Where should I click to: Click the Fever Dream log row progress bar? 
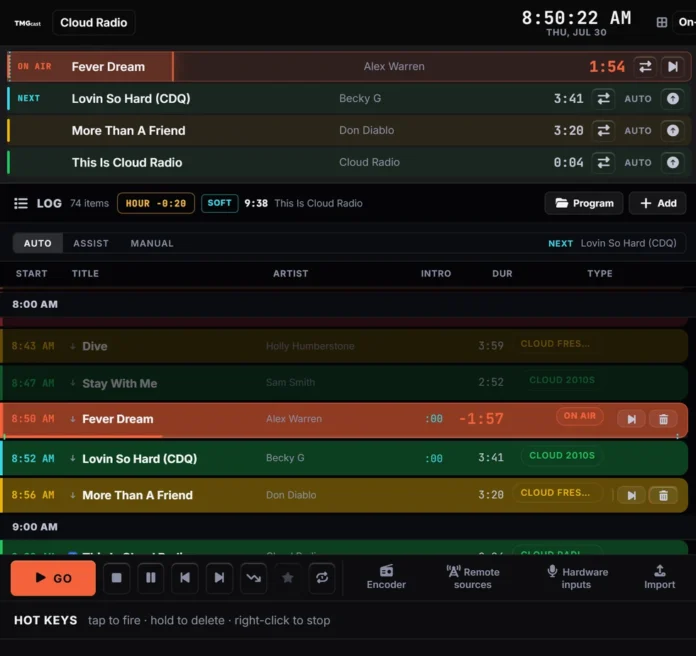(x=344, y=437)
